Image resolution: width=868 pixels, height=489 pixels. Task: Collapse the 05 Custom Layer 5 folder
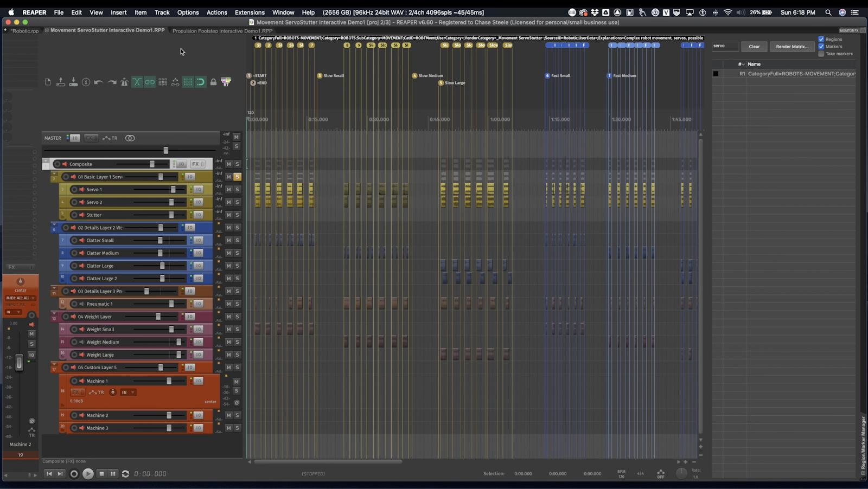click(x=54, y=364)
